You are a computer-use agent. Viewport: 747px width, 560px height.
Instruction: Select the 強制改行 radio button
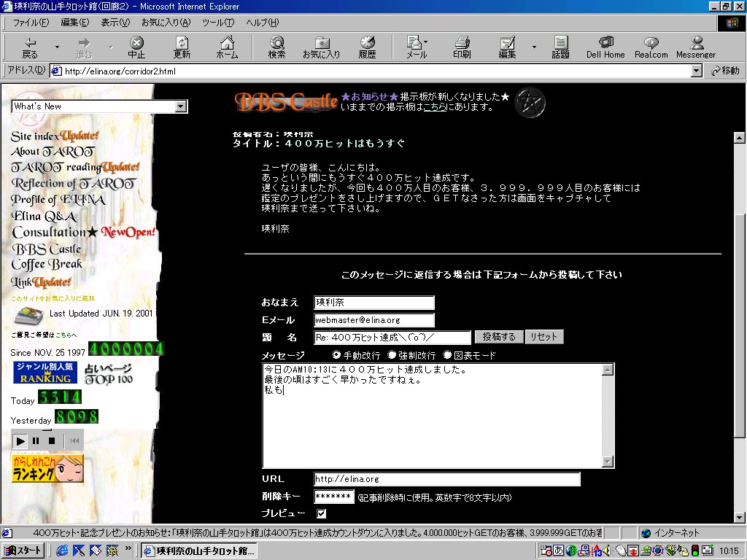point(392,355)
